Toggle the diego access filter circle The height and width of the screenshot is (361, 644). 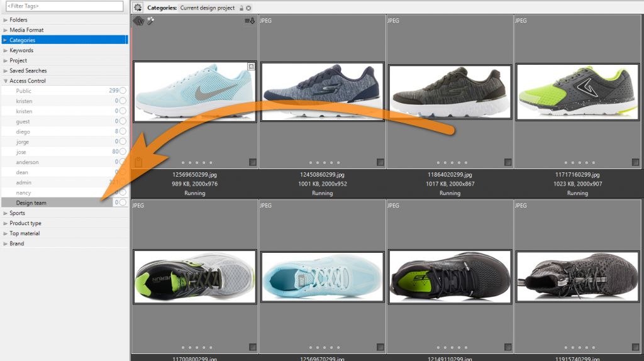click(123, 132)
